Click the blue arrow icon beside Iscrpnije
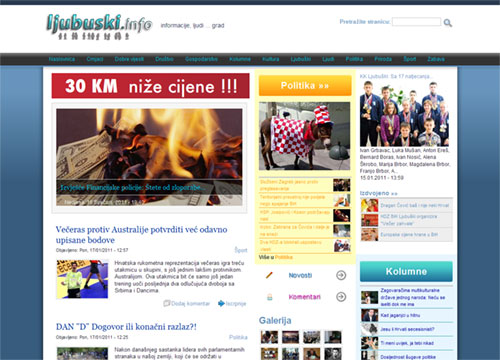The height and width of the screenshot is (360, 500). pyautogui.click(x=221, y=303)
